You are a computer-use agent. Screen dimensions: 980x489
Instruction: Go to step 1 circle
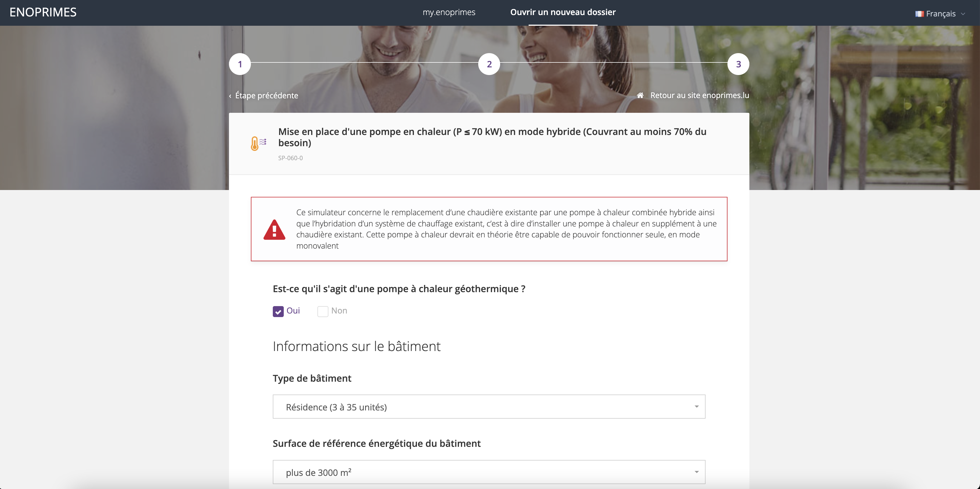coord(240,64)
